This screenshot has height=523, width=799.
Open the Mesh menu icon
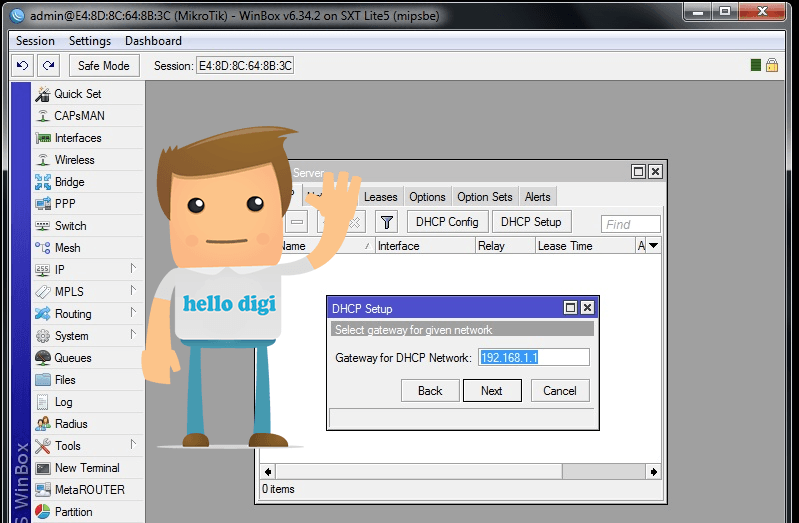pyautogui.click(x=43, y=248)
